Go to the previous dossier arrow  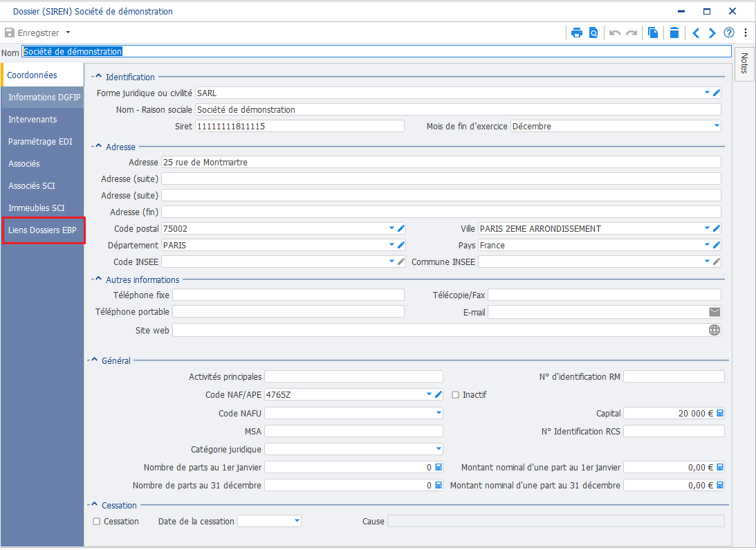(696, 33)
